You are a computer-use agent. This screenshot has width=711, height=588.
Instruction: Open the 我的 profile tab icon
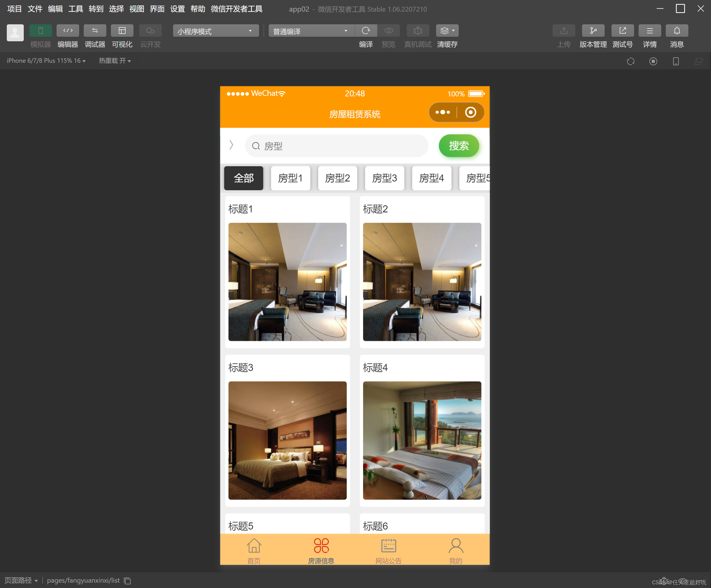456,546
